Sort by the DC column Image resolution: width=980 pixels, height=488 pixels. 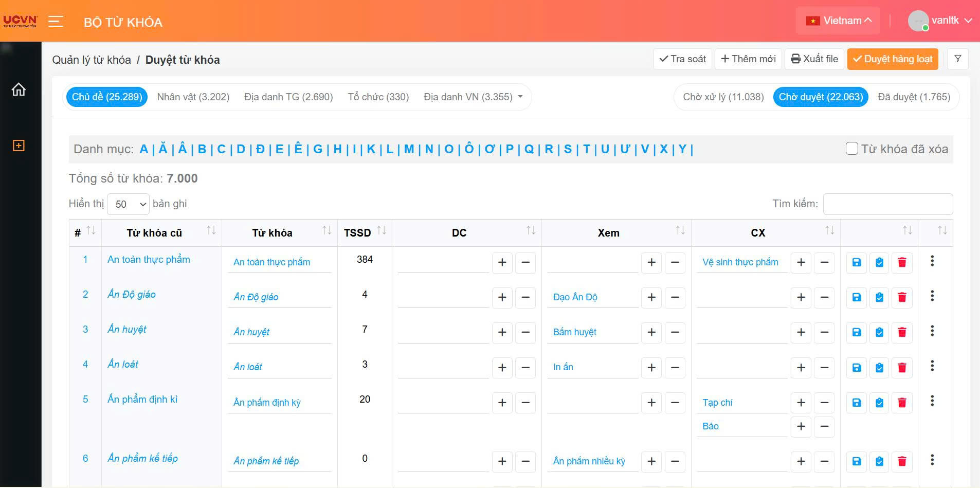click(x=466, y=232)
